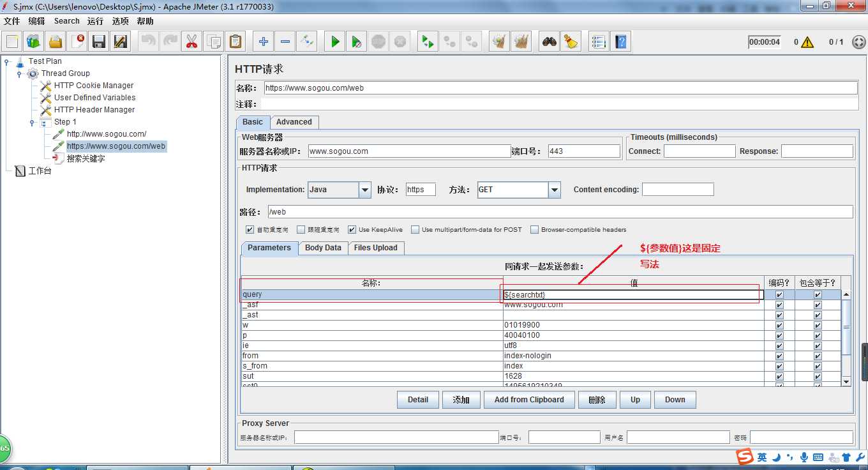Click the Add from Clipboard button

(x=529, y=400)
